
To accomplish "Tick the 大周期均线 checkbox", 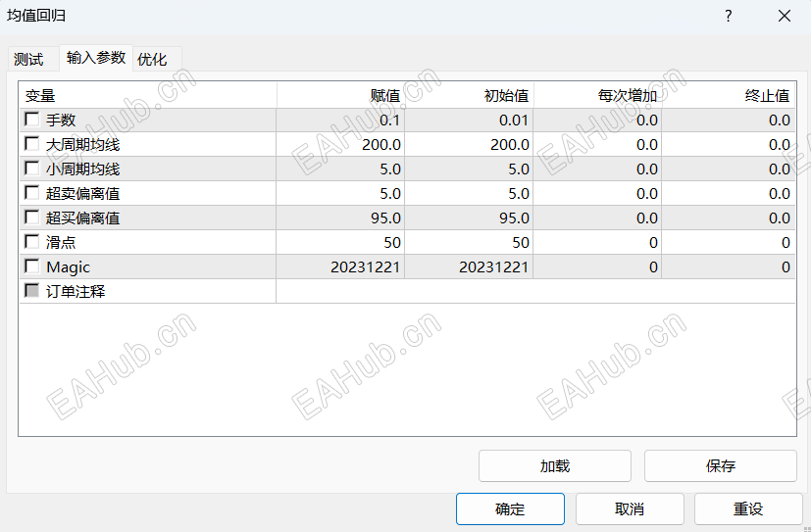I will click(32, 144).
